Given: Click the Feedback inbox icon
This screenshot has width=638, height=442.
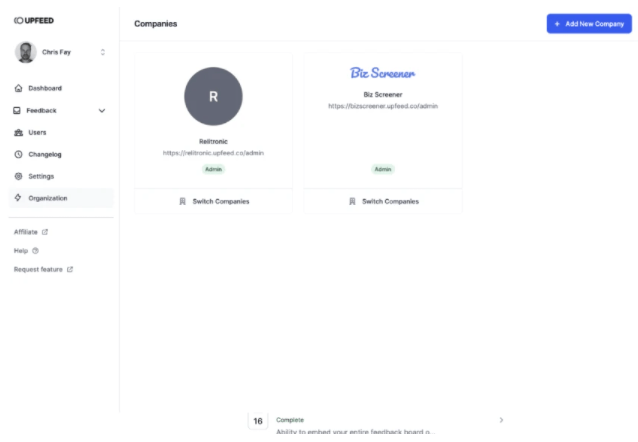Looking at the screenshot, I should 19,110.
